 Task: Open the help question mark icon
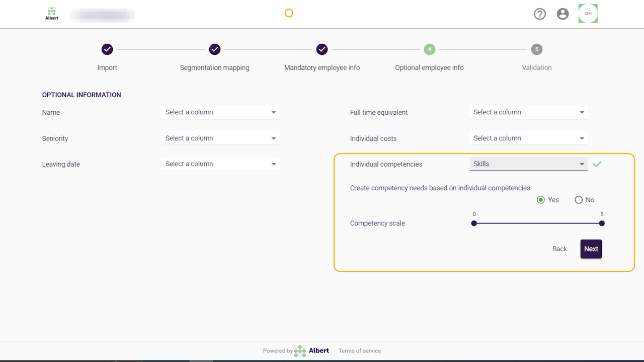pos(539,14)
